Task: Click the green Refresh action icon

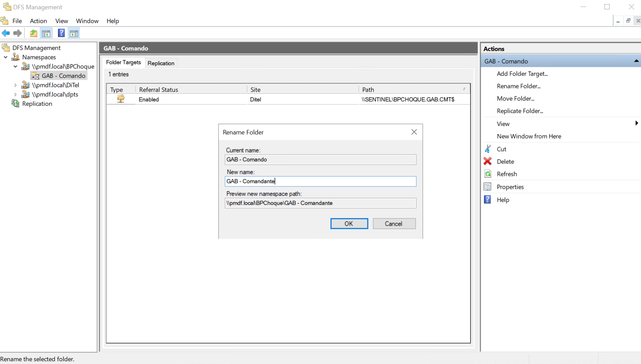Action: (x=487, y=174)
